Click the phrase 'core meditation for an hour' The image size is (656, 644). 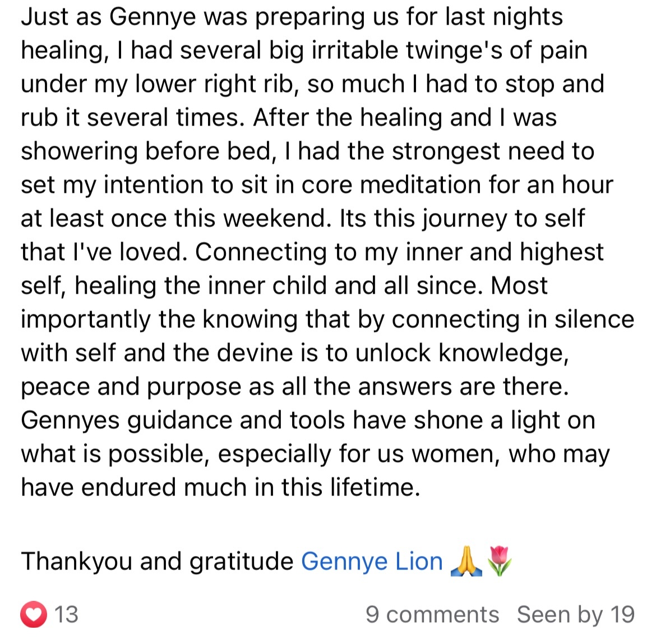coord(457,185)
